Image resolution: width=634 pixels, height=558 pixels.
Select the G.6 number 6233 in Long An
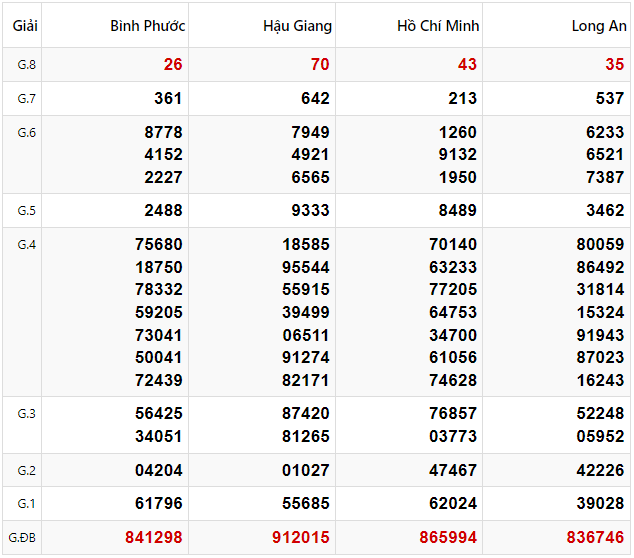604,132
